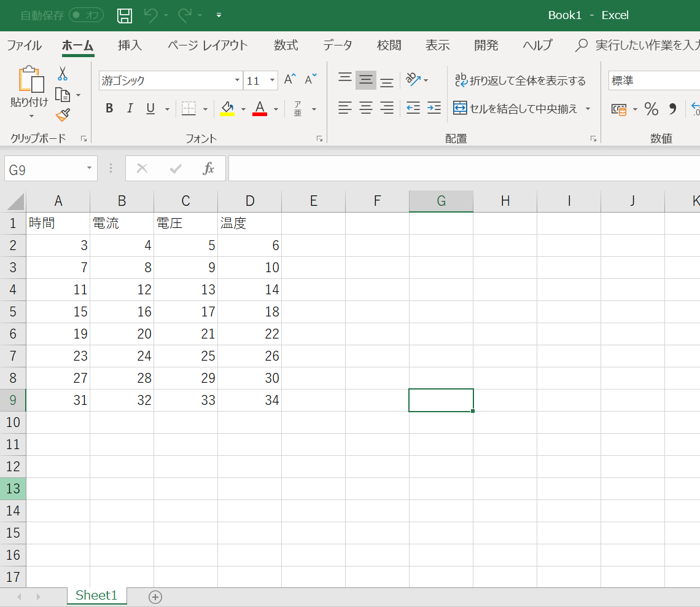Open the font settings dialog launcher

[320, 139]
